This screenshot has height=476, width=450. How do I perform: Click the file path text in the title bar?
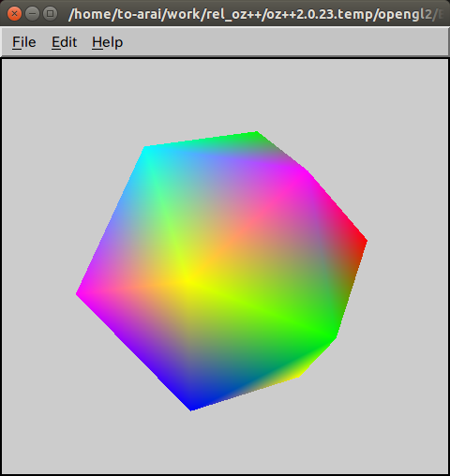pos(256,14)
